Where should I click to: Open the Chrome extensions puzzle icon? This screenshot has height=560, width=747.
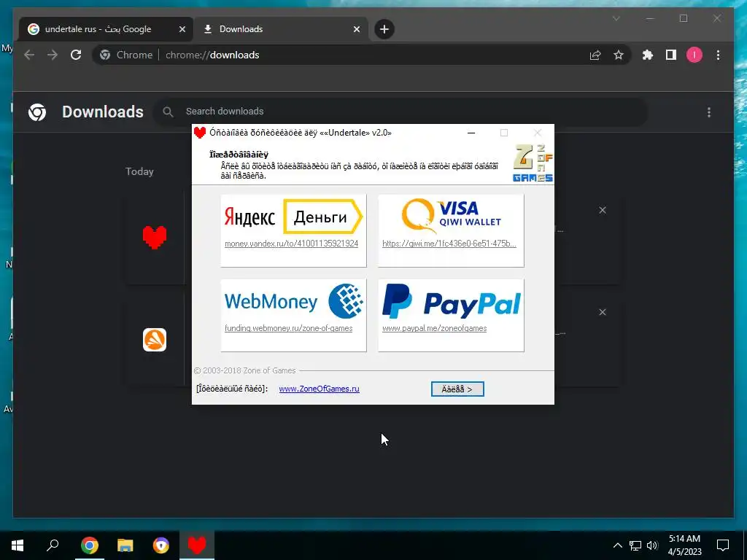(648, 55)
